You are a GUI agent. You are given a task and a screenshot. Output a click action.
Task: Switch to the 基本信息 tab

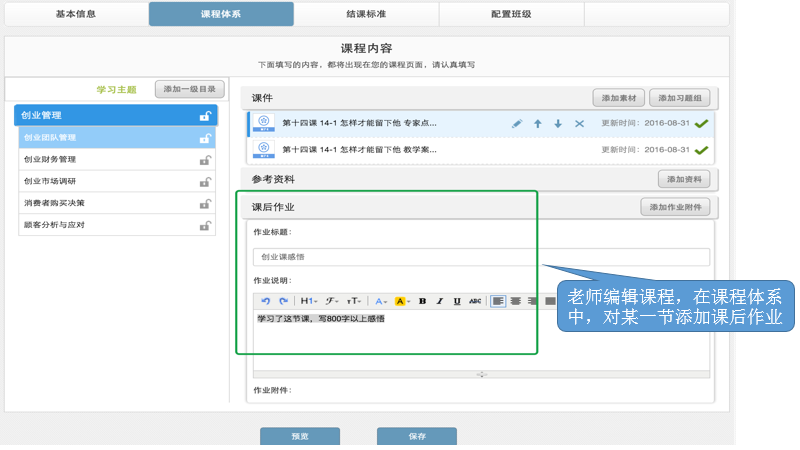(76, 14)
